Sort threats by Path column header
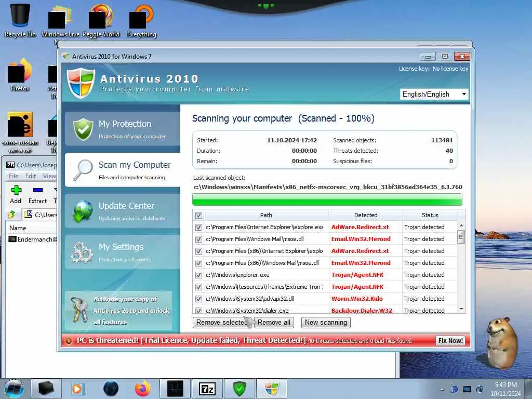The height and width of the screenshot is (399, 532). pyautogui.click(x=266, y=215)
